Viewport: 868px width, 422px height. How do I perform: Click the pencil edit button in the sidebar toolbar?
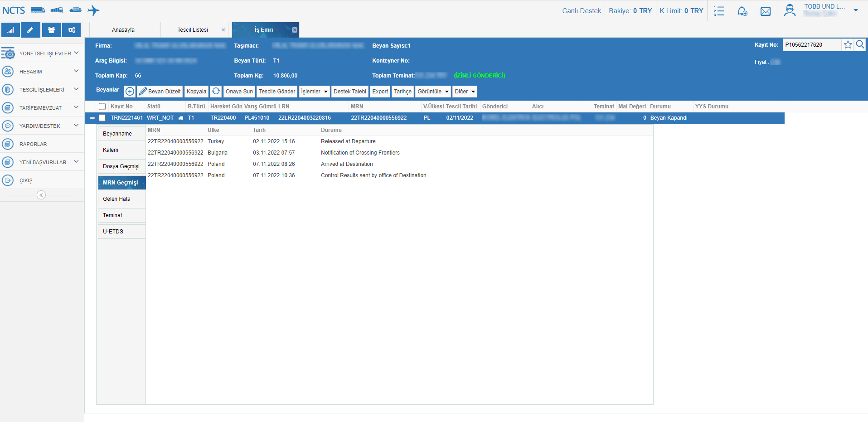(x=30, y=30)
